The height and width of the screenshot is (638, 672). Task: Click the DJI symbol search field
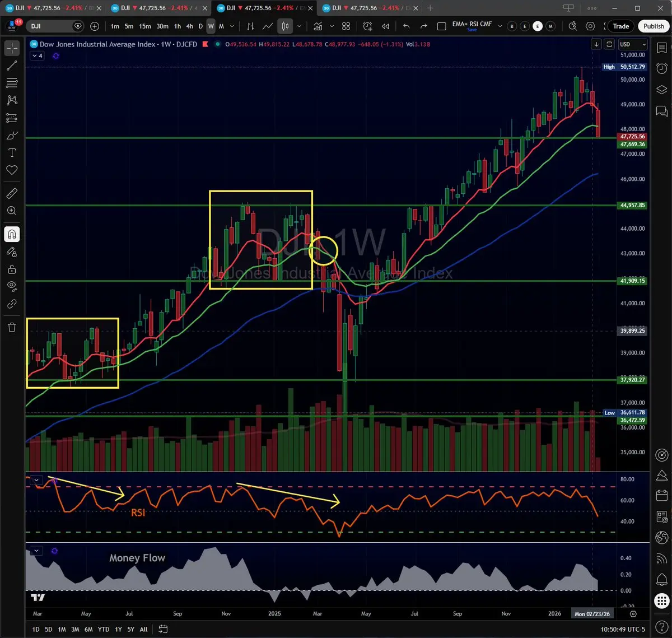tap(55, 26)
